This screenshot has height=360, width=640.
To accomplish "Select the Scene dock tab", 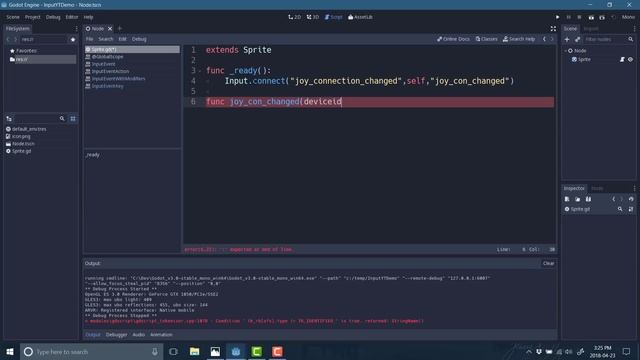I will [x=570, y=29].
